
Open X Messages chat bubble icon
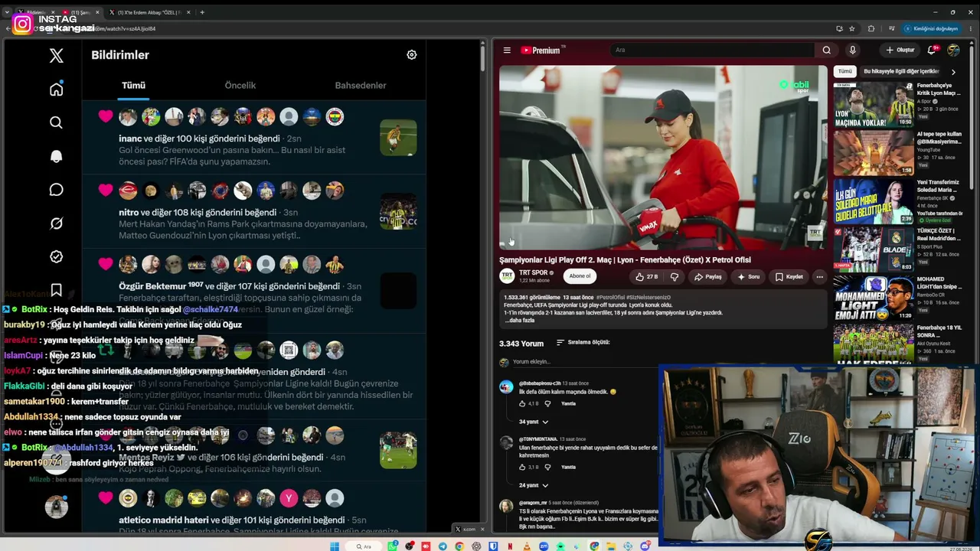coord(56,190)
